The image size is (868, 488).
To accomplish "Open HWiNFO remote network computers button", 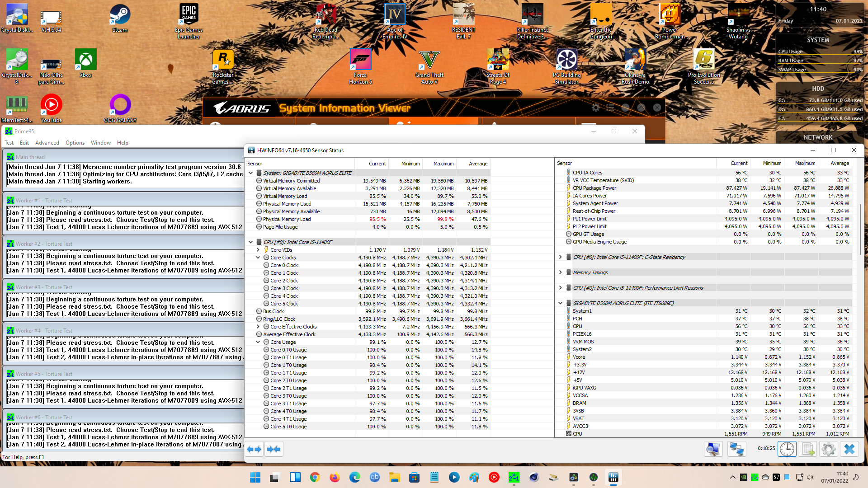I will tap(736, 449).
